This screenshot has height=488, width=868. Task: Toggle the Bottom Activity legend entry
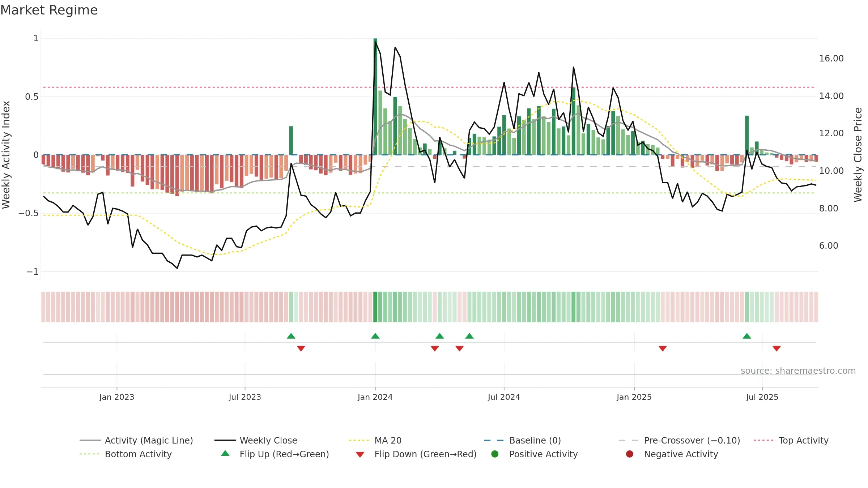pos(125,454)
